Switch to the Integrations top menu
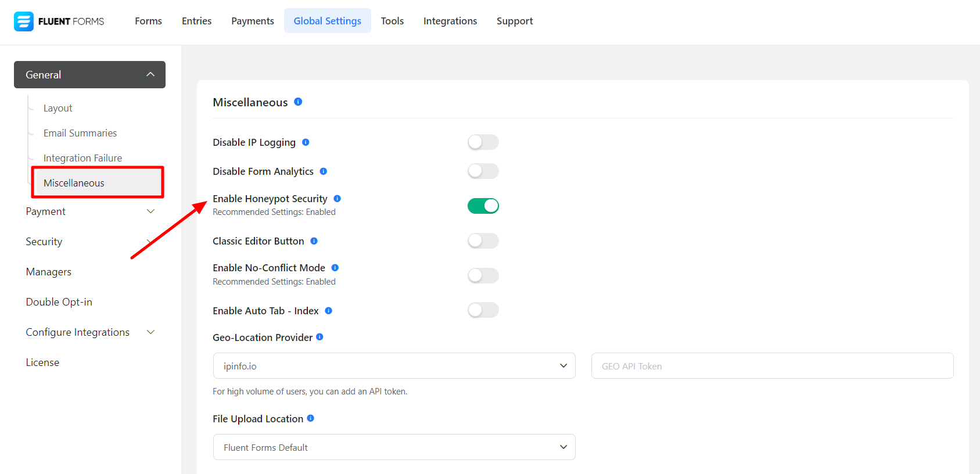This screenshot has width=980, height=474. [450, 21]
